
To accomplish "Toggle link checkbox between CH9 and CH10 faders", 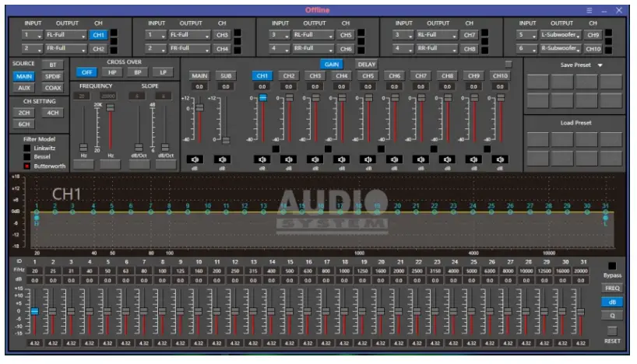I will point(487,149).
